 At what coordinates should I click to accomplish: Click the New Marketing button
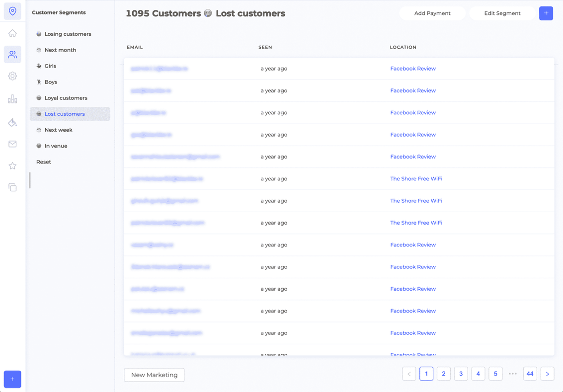(x=154, y=375)
